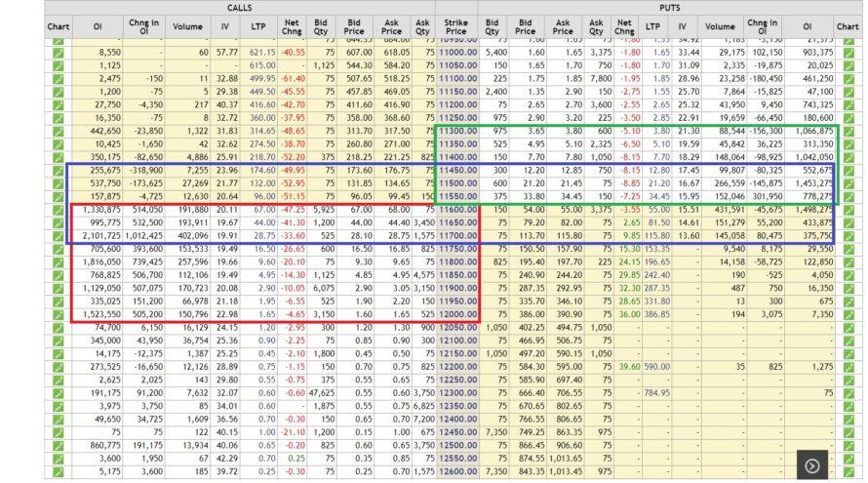
Task: Open strike price 11000.00 link
Action: coord(457,53)
